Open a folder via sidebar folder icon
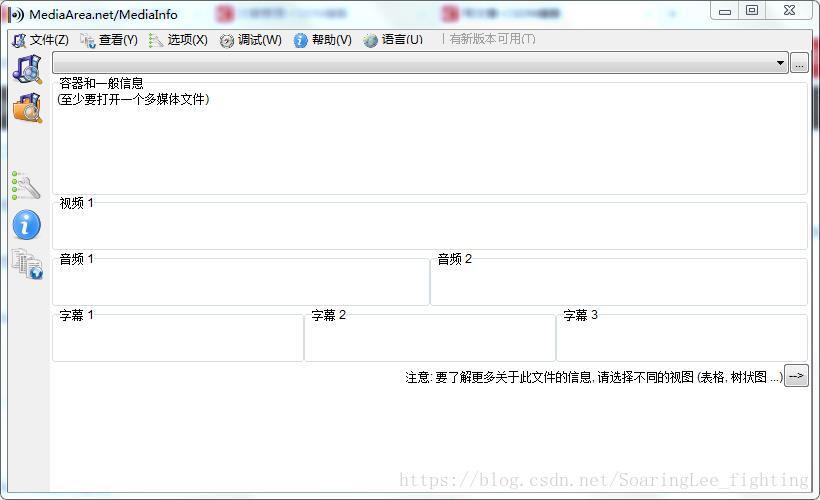This screenshot has height=500, width=820. (27, 108)
